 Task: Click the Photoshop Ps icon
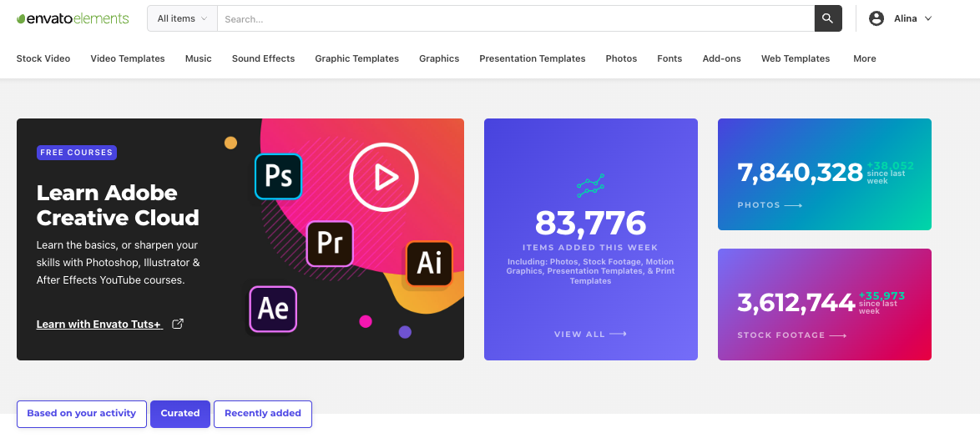[278, 176]
